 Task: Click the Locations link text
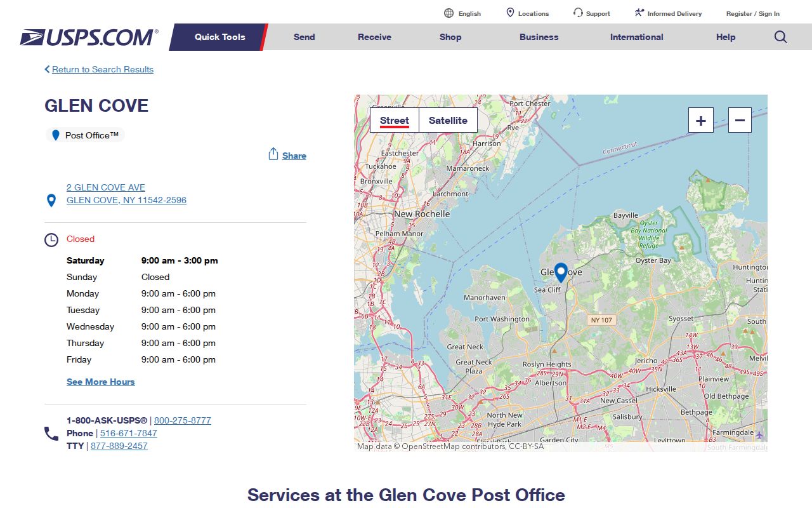pos(534,13)
